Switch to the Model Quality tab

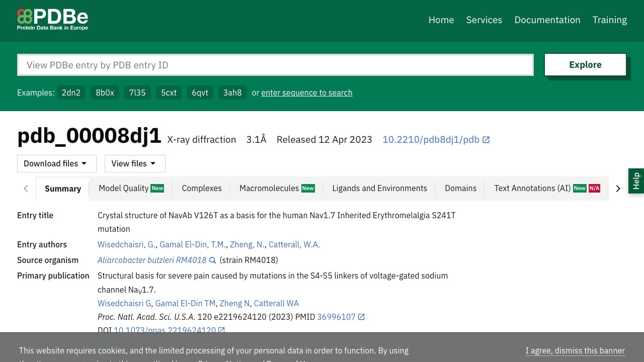point(131,188)
